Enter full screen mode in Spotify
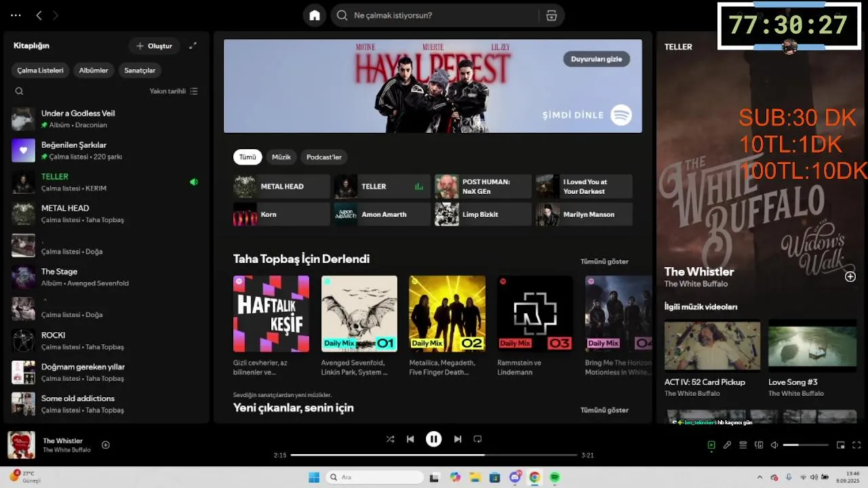 pos(856,445)
